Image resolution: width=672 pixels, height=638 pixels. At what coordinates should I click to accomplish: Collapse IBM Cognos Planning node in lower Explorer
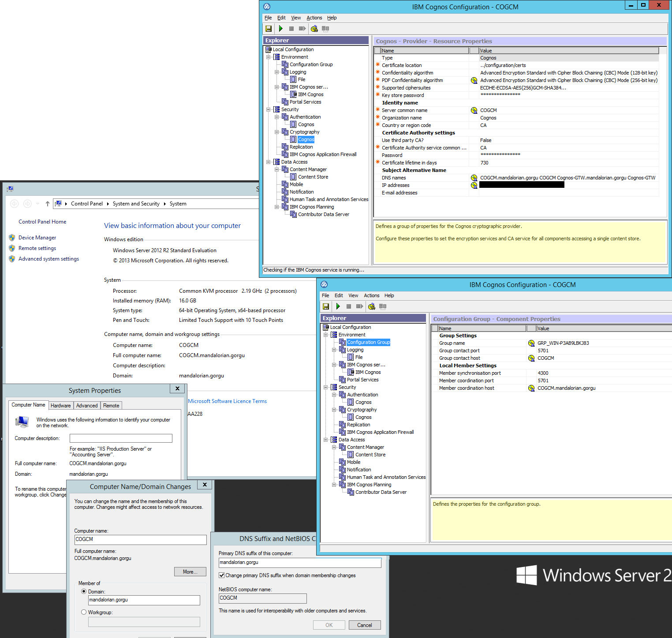(334, 485)
